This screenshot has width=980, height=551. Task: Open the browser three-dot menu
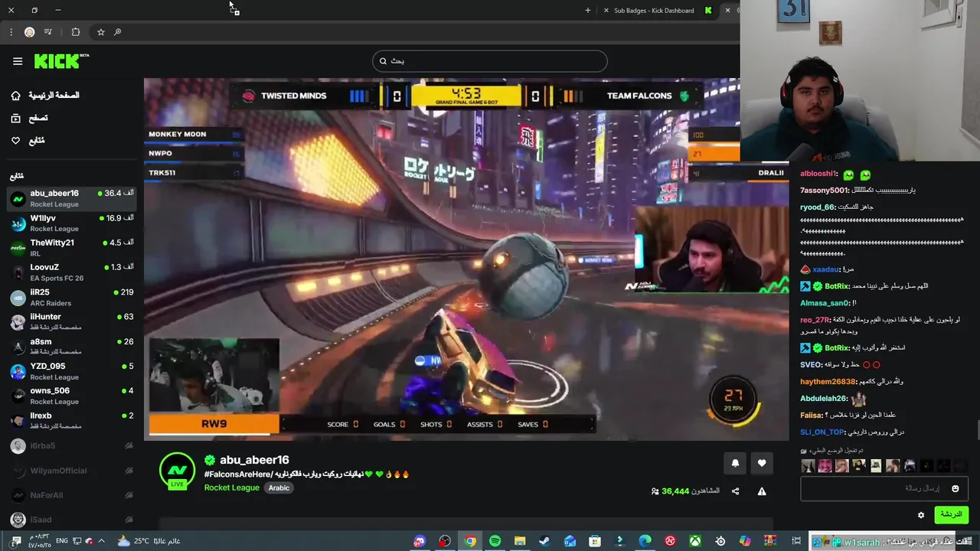[x=11, y=32]
